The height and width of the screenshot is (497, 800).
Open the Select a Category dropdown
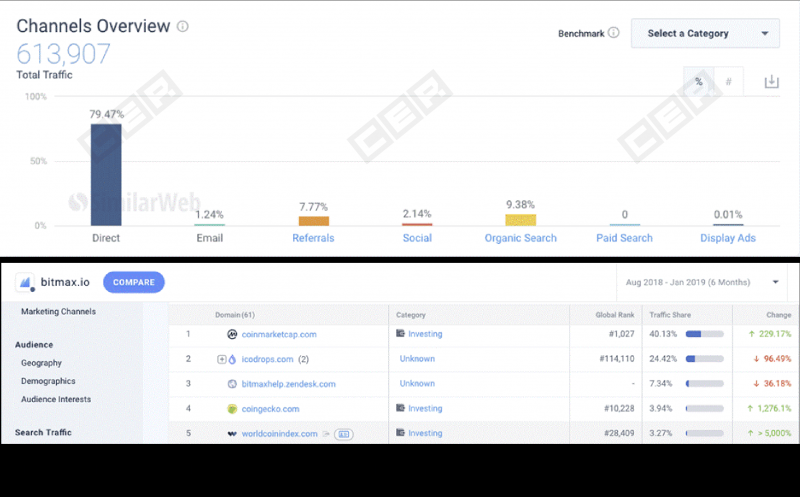[705, 34]
